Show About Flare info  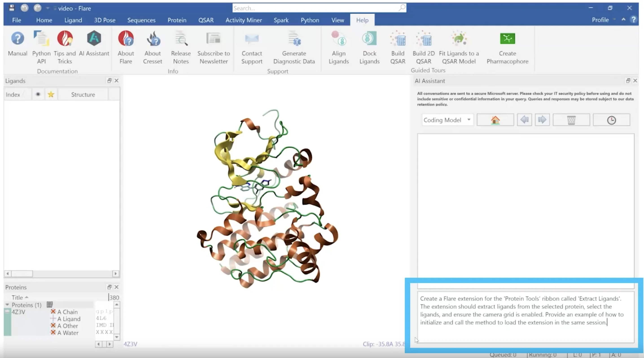[126, 47]
